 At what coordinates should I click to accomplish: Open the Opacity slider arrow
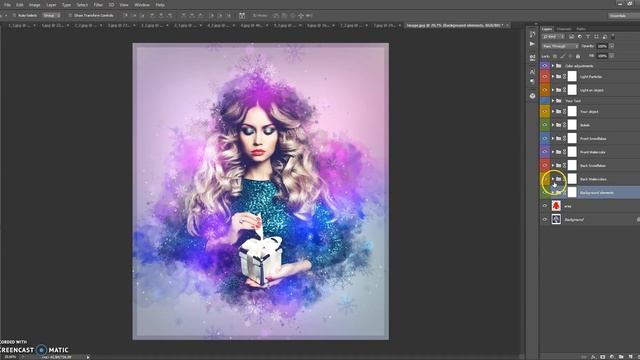pyautogui.click(x=612, y=47)
